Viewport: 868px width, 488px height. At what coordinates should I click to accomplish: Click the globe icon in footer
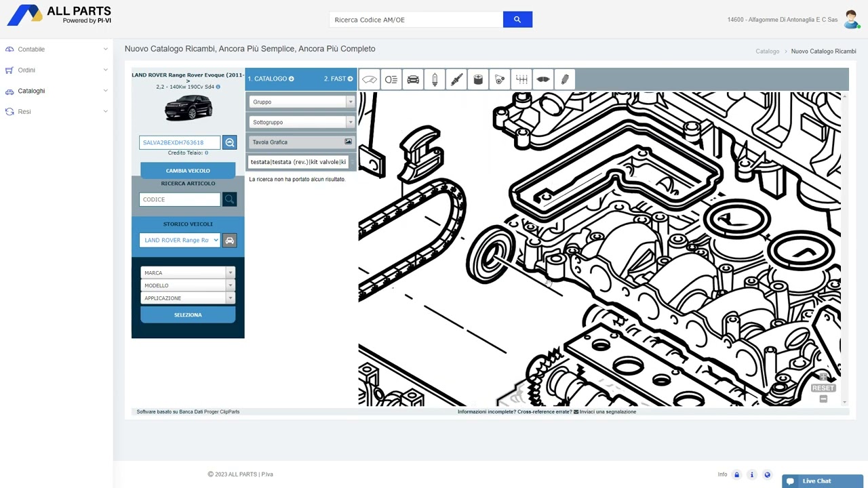point(767,474)
